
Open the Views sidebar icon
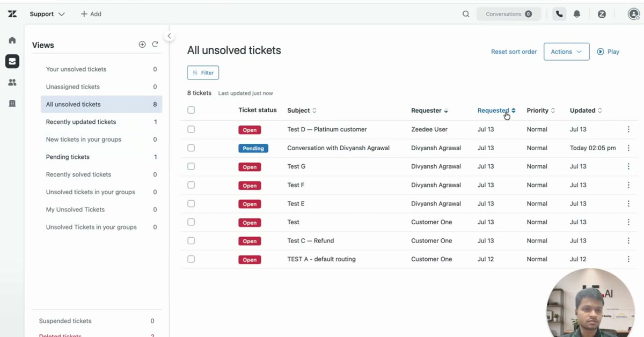click(12, 61)
